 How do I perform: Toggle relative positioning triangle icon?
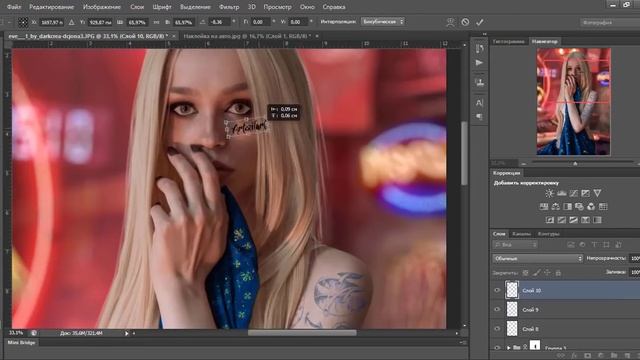coord(72,22)
